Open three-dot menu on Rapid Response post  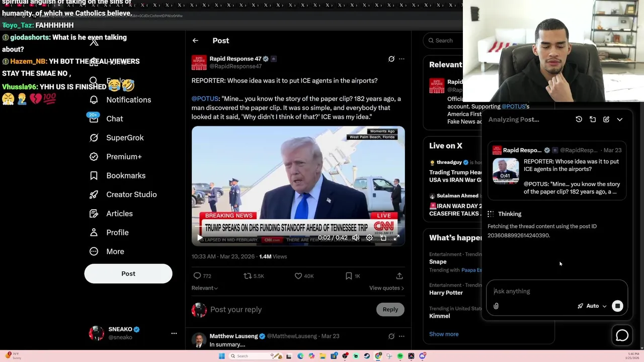click(x=401, y=59)
